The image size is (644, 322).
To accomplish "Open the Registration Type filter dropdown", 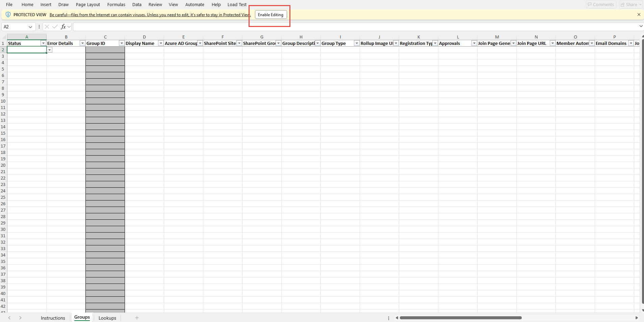I will click(435, 43).
